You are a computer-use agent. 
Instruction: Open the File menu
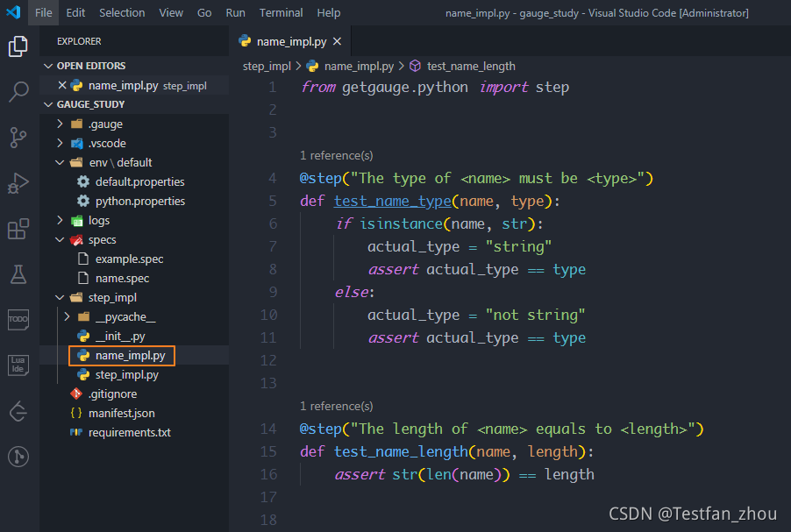coord(43,12)
